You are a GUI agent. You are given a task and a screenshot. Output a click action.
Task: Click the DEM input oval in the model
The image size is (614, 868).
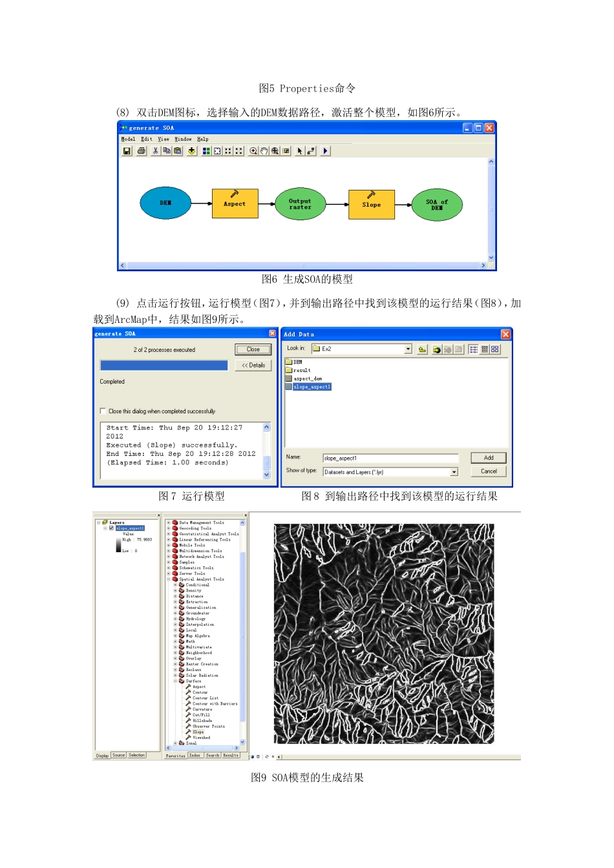pos(165,203)
